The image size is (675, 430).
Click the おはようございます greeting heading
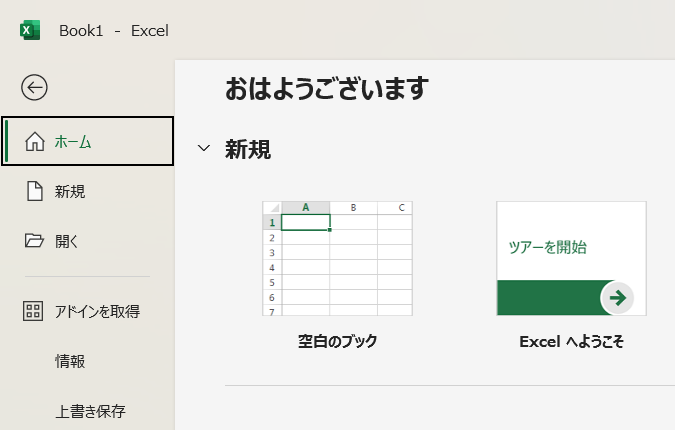pos(327,88)
